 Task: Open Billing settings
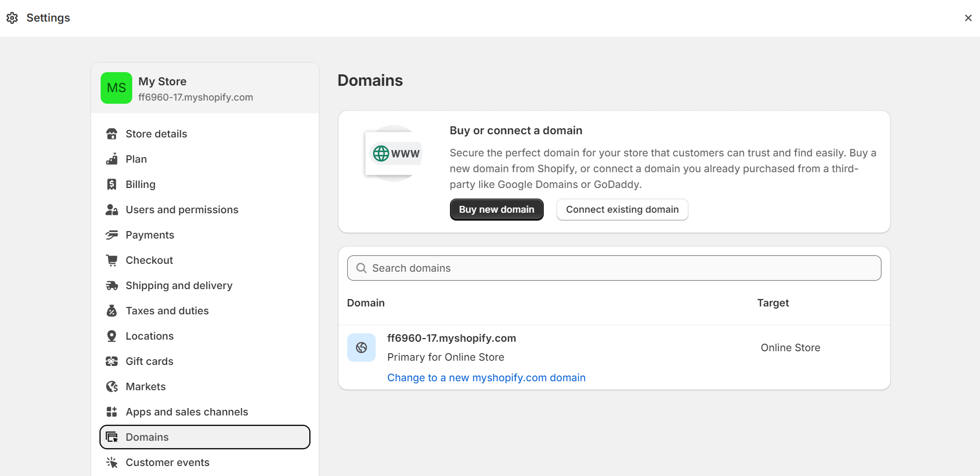[205, 184]
